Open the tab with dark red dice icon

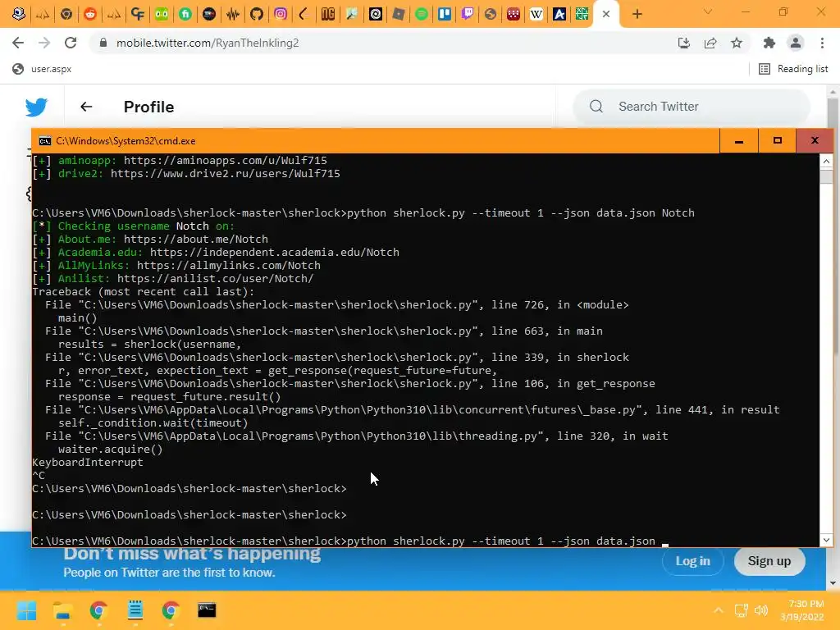click(x=514, y=14)
